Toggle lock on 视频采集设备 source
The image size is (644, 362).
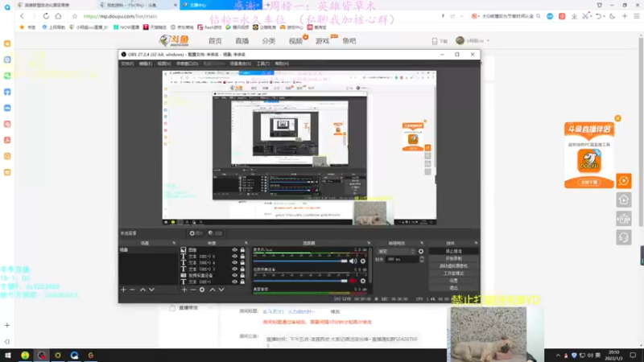242,275
